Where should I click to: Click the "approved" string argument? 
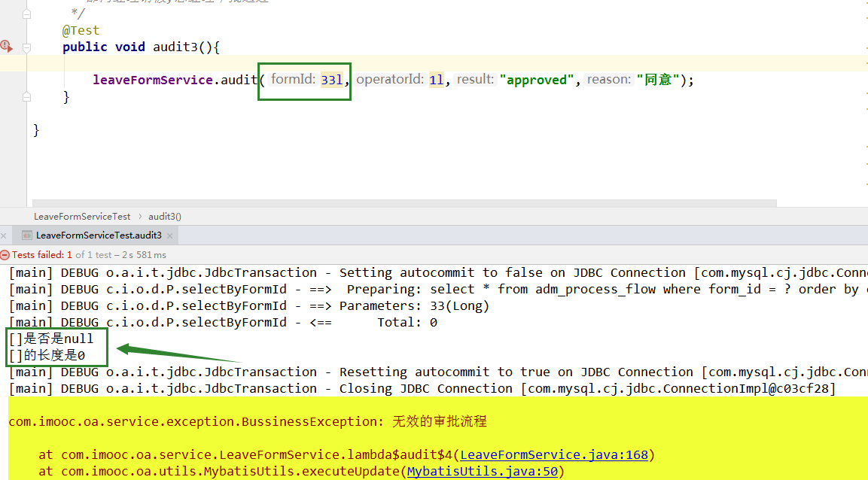[537, 80]
